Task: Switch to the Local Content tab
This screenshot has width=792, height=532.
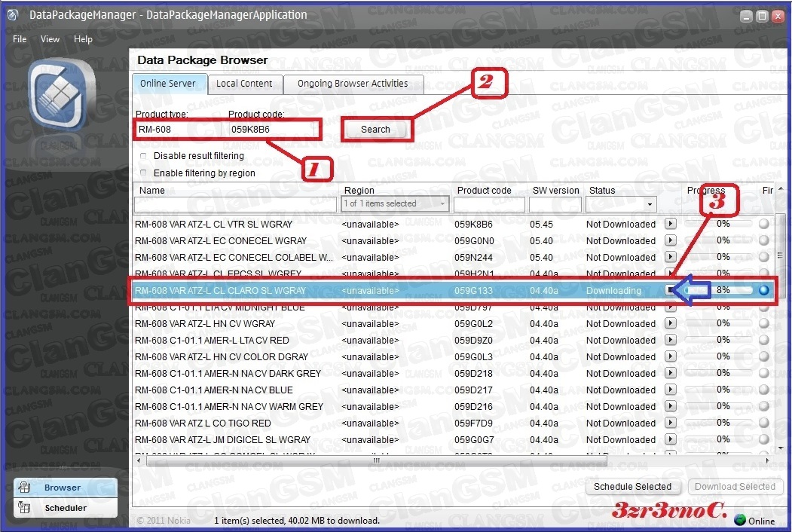Action: [x=244, y=84]
